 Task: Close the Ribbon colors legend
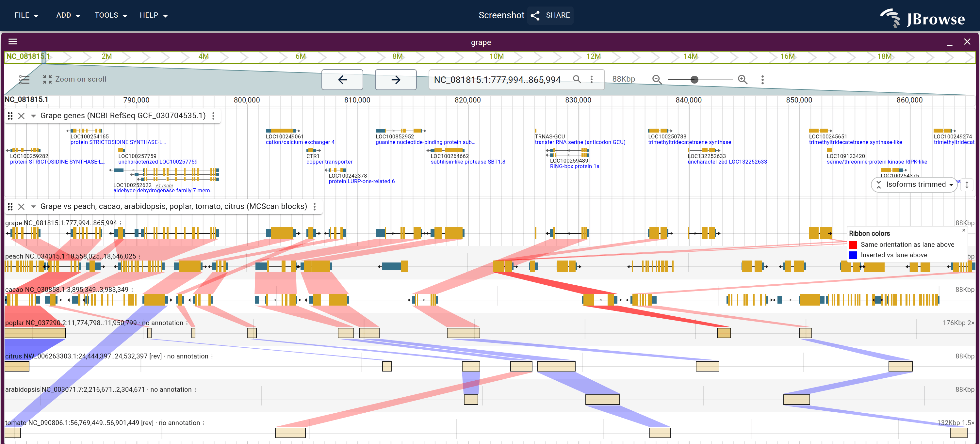pyautogui.click(x=964, y=230)
